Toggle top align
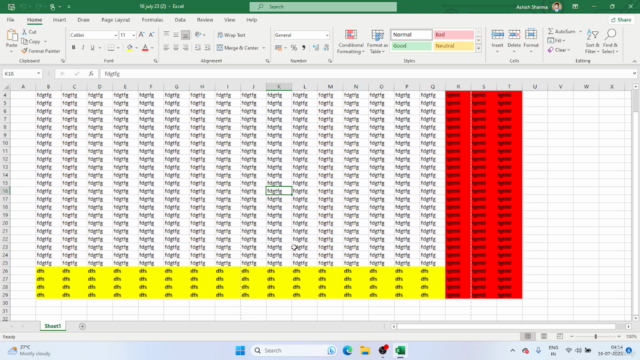 pyautogui.click(x=166, y=35)
